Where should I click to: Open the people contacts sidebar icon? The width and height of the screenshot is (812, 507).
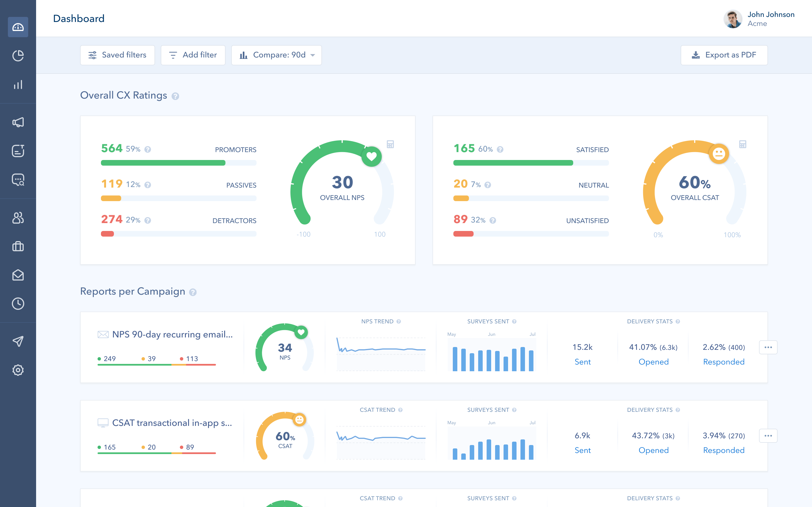(18, 218)
